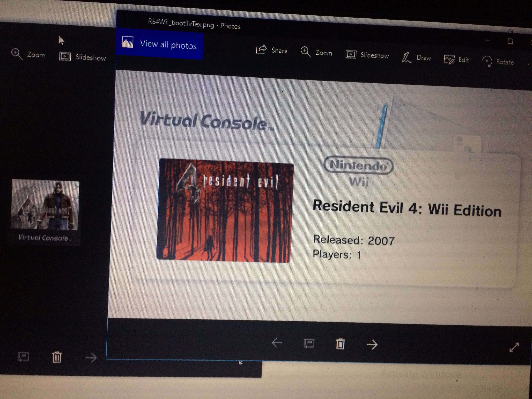Click the mountain picture icon beside View all photos
Image resolution: width=532 pixels, height=399 pixels.
[127, 42]
